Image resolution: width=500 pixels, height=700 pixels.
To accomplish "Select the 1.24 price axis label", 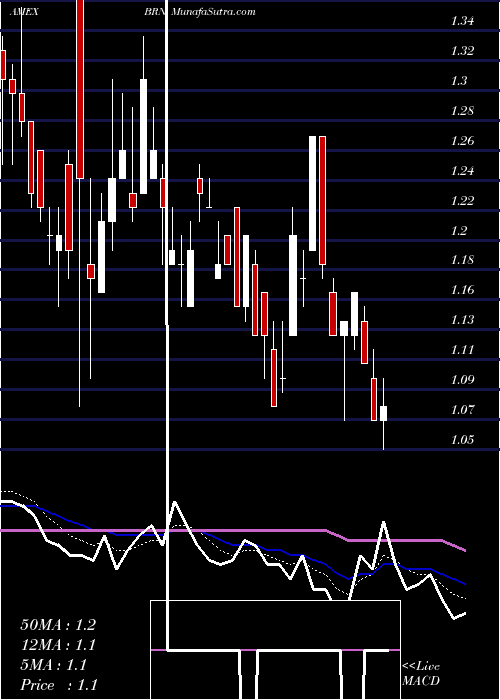I will (x=462, y=171).
